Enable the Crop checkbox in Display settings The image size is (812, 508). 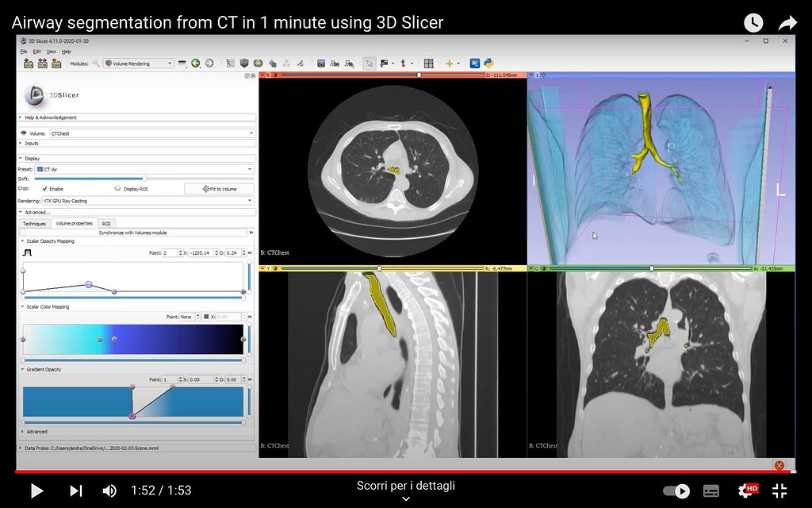click(45, 189)
